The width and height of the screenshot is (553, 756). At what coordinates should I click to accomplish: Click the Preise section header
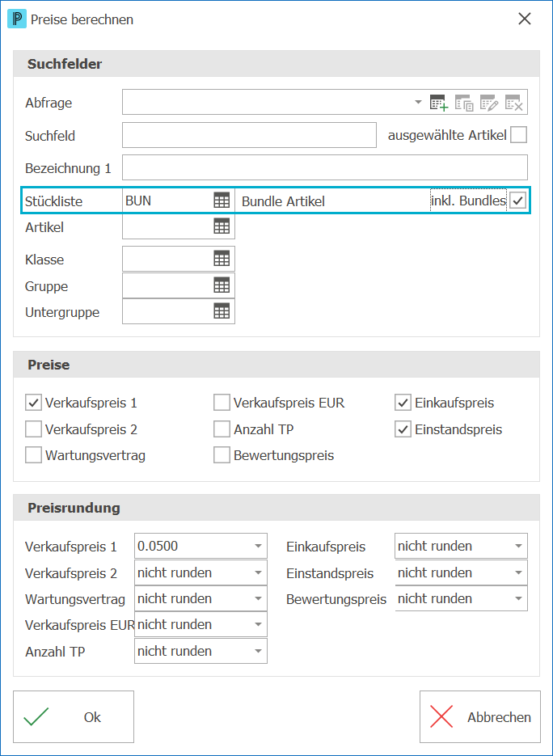pos(276,365)
